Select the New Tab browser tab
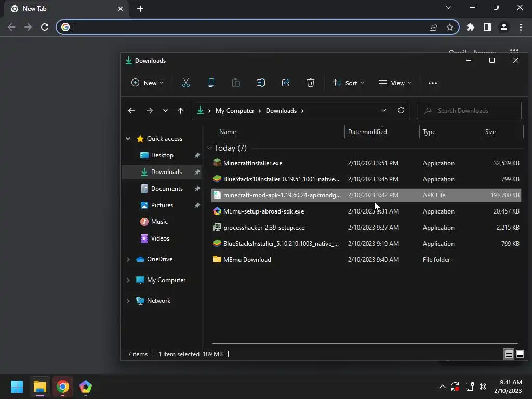 tap(66, 9)
